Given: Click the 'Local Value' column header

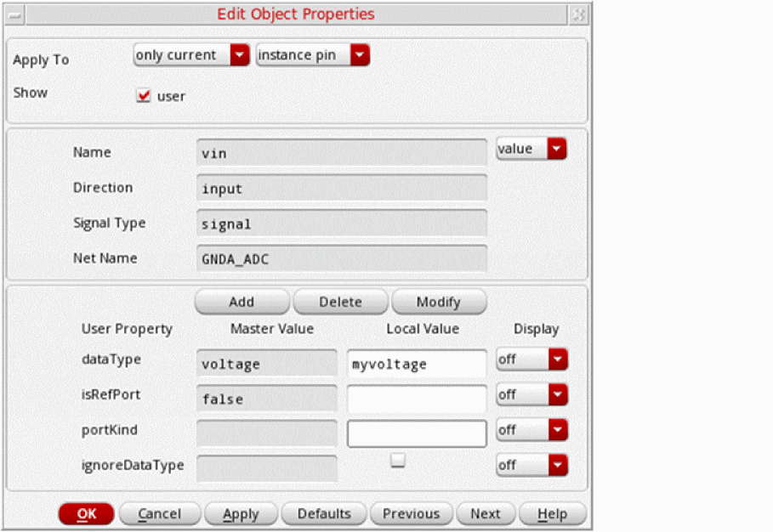Looking at the screenshot, I should [x=423, y=329].
